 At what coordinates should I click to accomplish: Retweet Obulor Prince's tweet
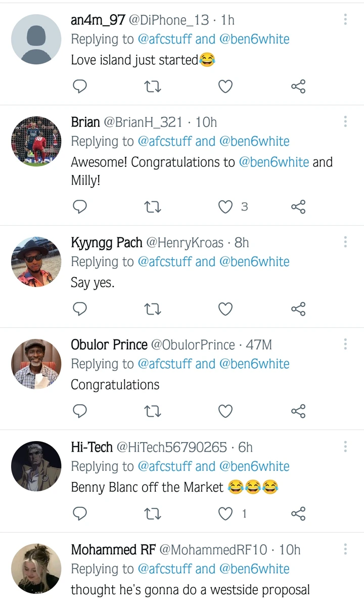pyautogui.click(x=153, y=411)
